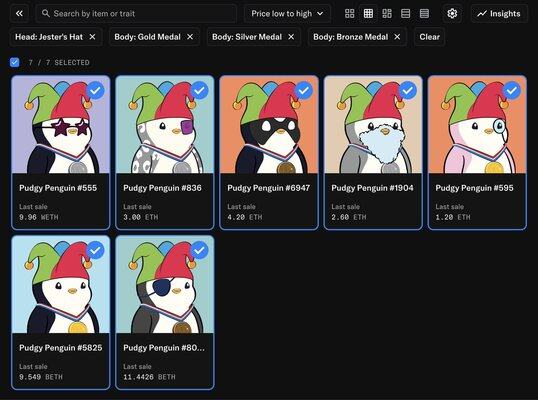Open Pudgy Penguin #595 monocle image
The image size is (538, 400).
pos(477,125)
